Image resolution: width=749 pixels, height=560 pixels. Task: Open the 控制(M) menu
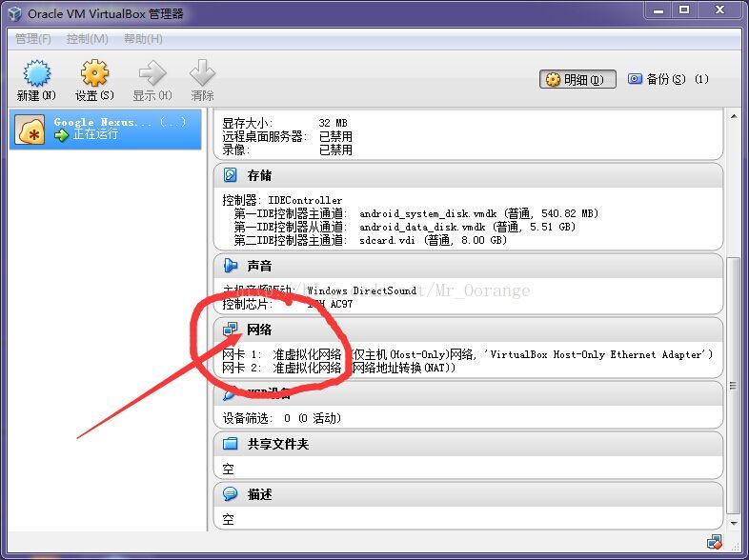(88, 39)
